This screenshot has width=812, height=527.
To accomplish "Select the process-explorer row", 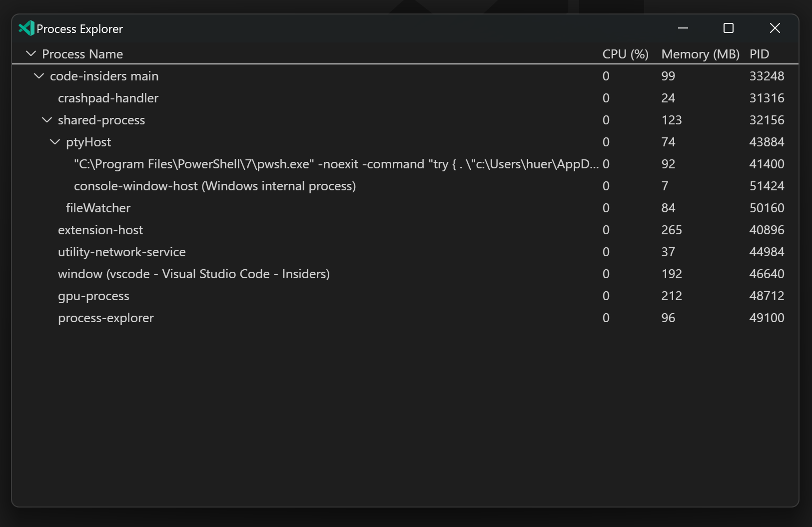I will coord(105,318).
